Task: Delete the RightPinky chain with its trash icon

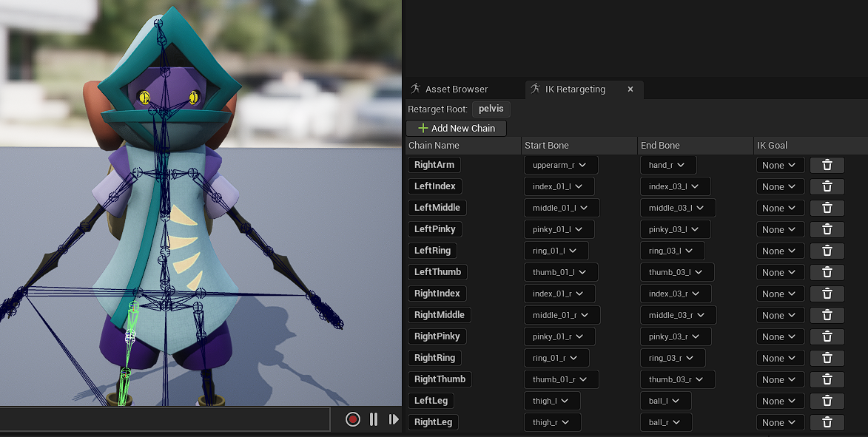Action: [827, 336]
